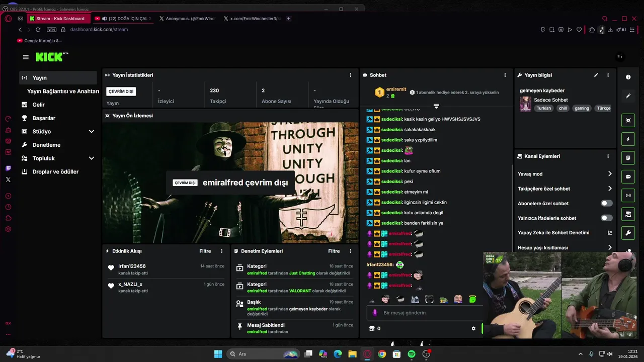The height and width of the screenshot is (362, 644).
Task: Open the Windows Start menu
Action: click(218, 354)
